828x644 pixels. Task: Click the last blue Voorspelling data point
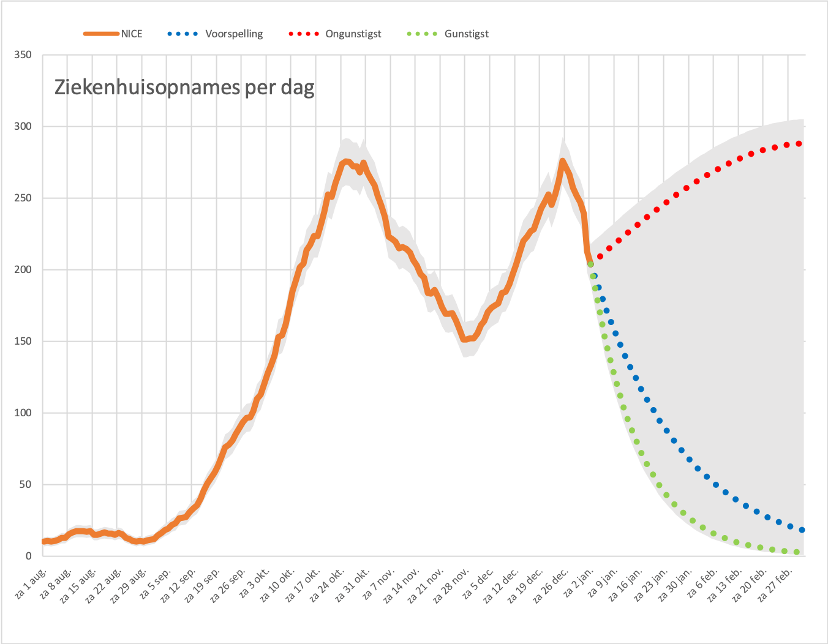(802, 530)
